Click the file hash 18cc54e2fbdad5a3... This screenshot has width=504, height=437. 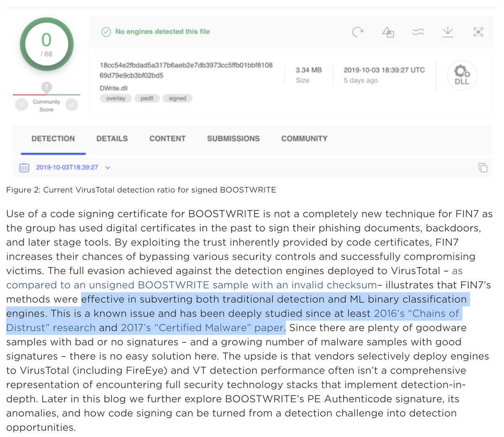186,71
